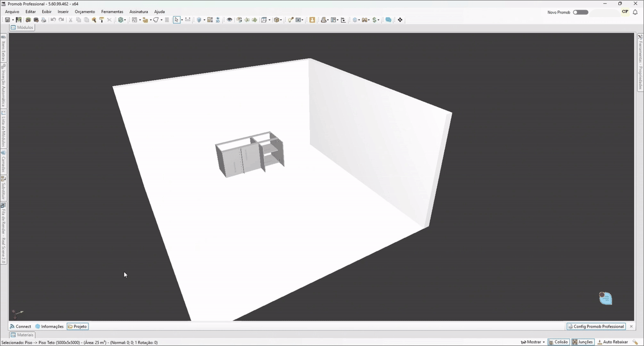Screen dimensions: 644x346
Task: Click the four-arrow move icon
Action: tap(400, 20)
